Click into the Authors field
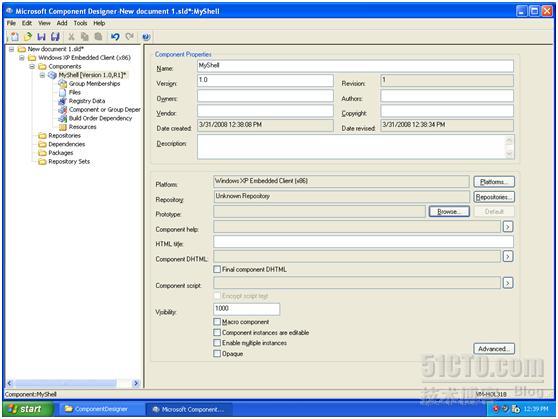The height and width of the screenshot is (419, 558). tap(447, 96)
